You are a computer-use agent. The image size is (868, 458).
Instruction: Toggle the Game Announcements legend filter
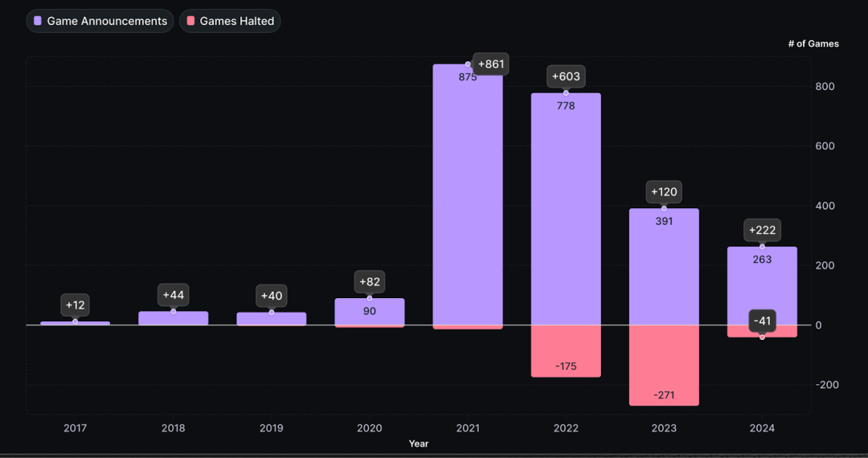pyautogui.click(x=100, y=21)
